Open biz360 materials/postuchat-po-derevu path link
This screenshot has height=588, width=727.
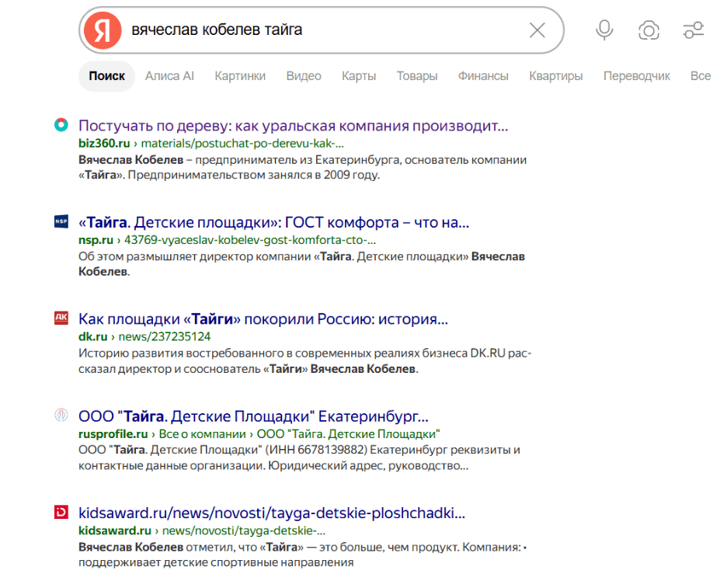242,143
